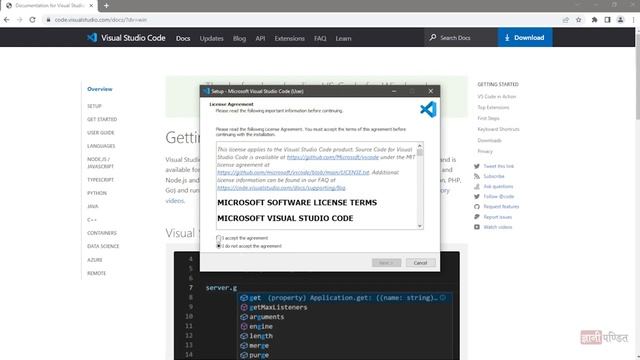Screen dimensions: 640x360
Task: Click the license text scroll up arrow
Action: 420,146
